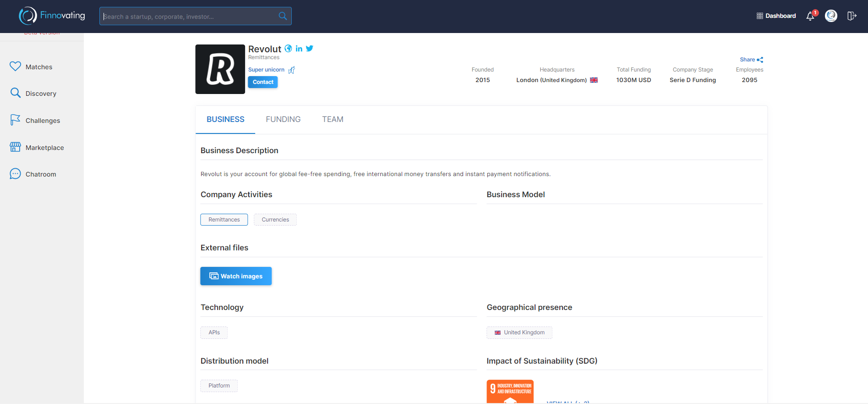
Task: Click the Business Description heading
Action: [x=240, y=150]
